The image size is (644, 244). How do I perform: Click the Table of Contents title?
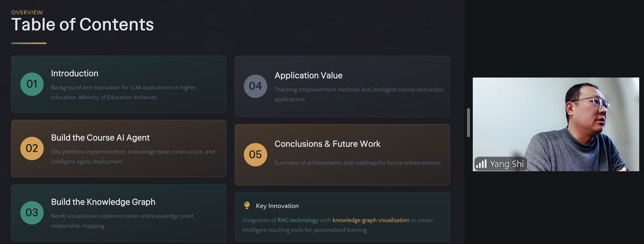(82, 24)
